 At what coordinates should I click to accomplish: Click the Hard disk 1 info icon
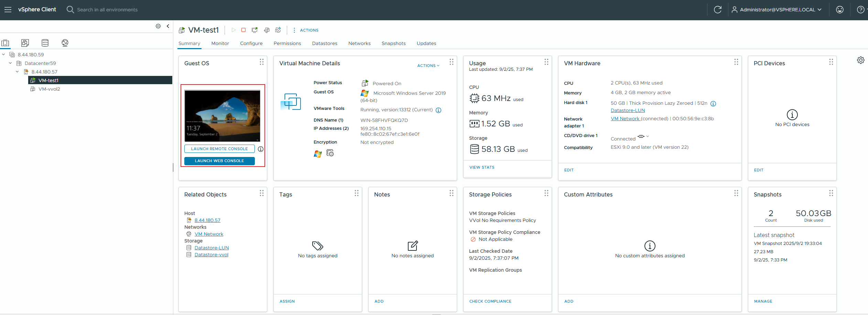713,104
